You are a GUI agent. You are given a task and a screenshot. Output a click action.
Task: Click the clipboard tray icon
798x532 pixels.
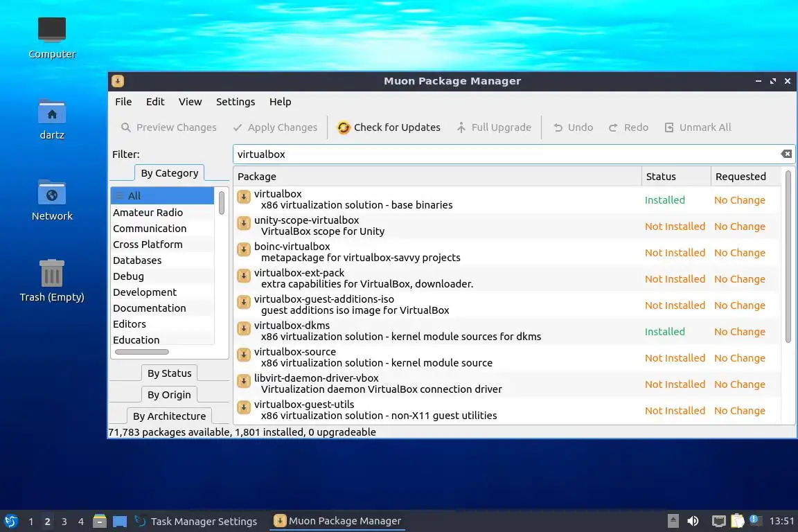coord(738,521)
